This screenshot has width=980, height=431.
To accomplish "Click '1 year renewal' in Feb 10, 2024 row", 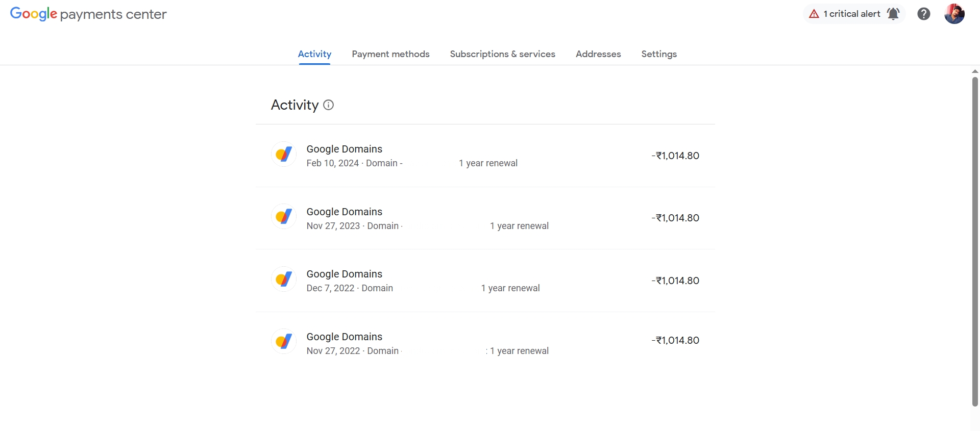I will click(x=488, y=163).
